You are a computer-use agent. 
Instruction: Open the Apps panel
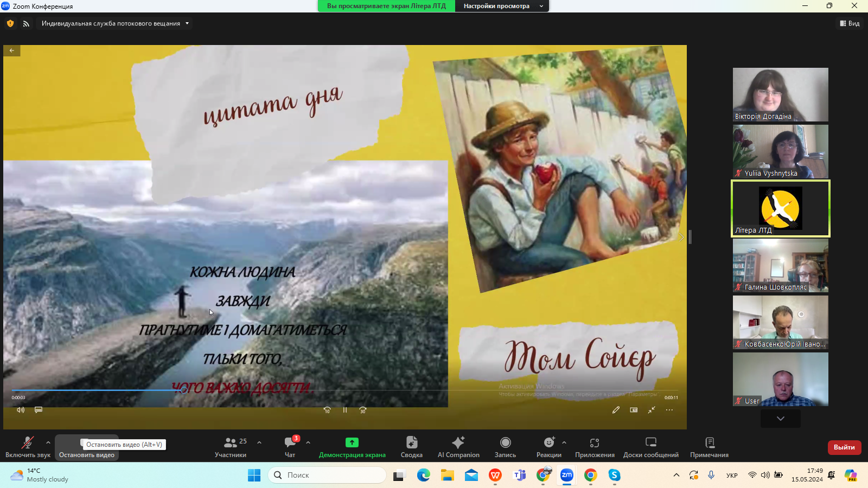click(595, 447)
